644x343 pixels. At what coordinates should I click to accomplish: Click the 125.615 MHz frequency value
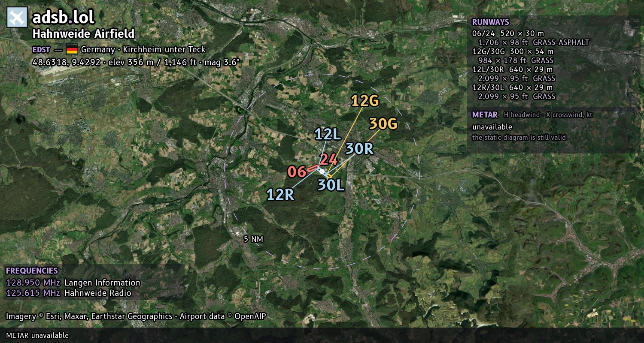tap(33, 293)
